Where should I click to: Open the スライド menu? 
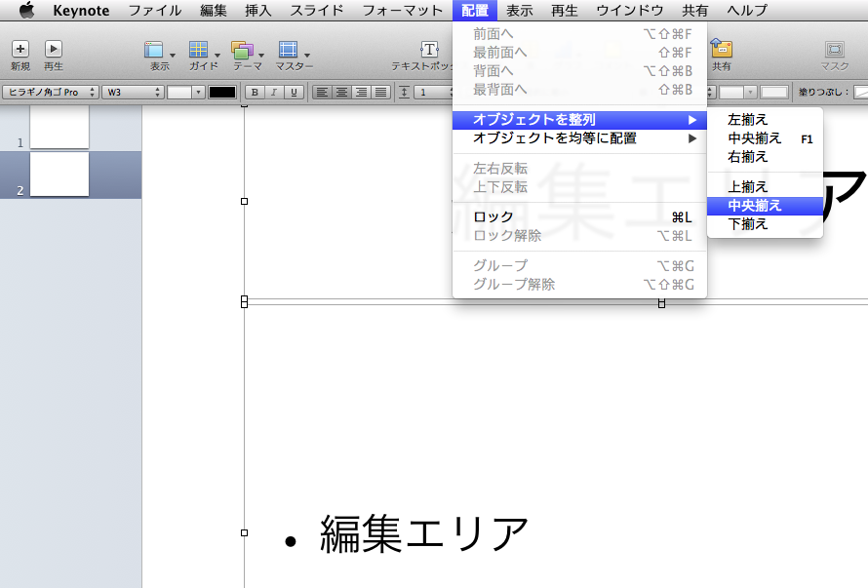click(x=317, y=10)
